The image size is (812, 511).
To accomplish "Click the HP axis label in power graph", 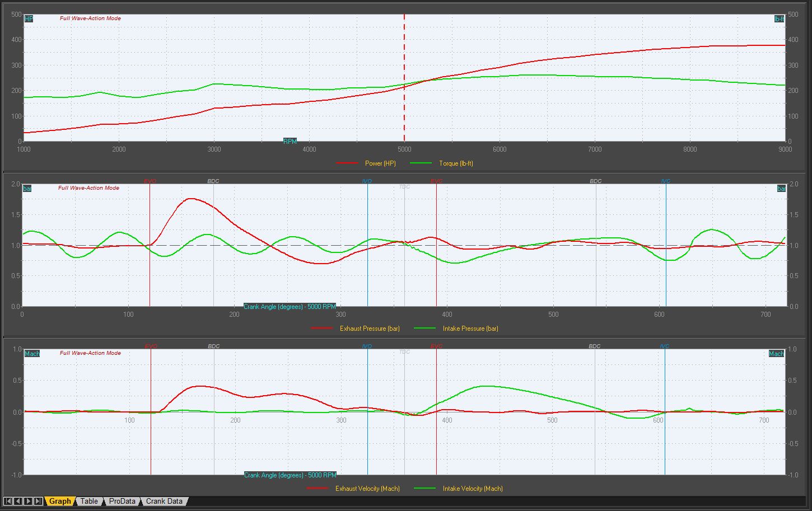I will click(29, 19).
